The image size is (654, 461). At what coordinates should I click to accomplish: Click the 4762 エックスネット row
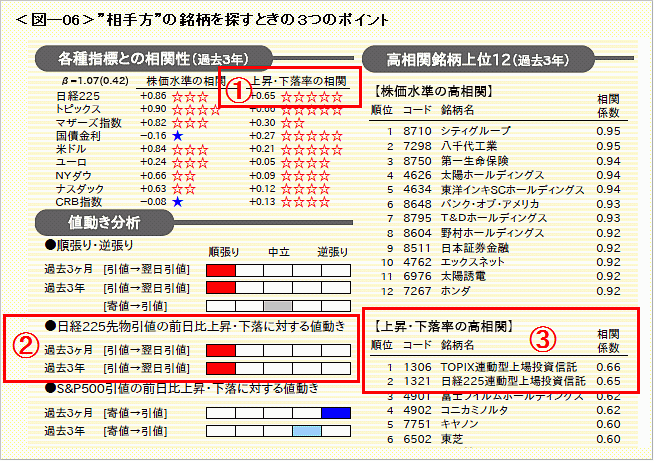(x=499, y=262)
